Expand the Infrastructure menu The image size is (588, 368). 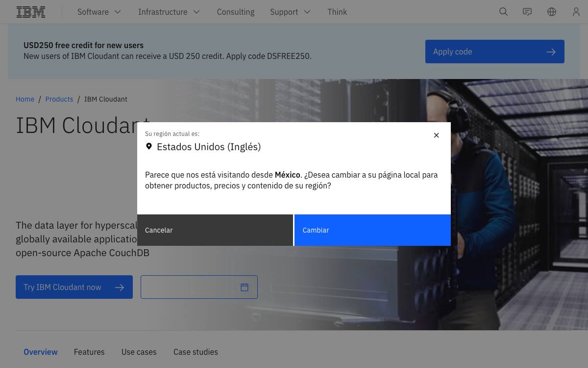169,12
